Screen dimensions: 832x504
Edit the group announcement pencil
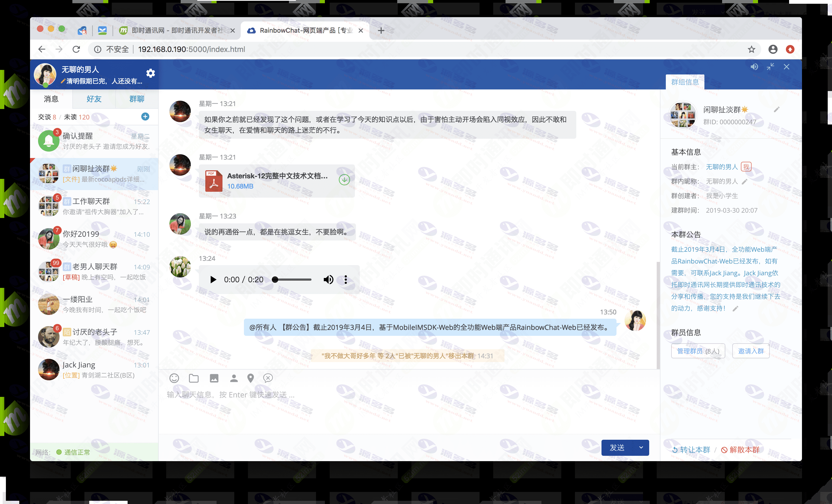point(736,308)
